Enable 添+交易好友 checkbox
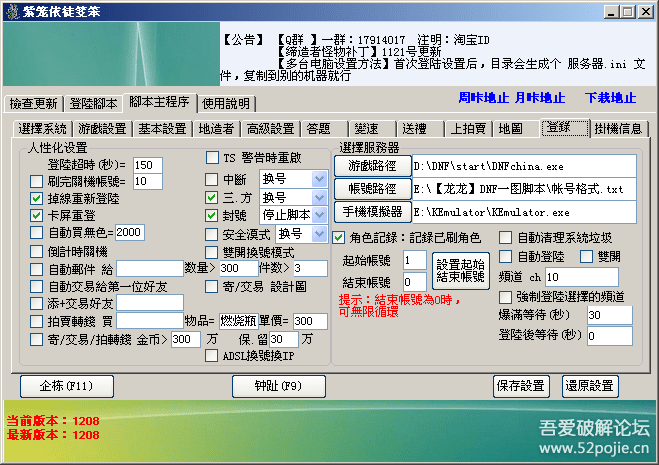659x465 pixels. 37,303
